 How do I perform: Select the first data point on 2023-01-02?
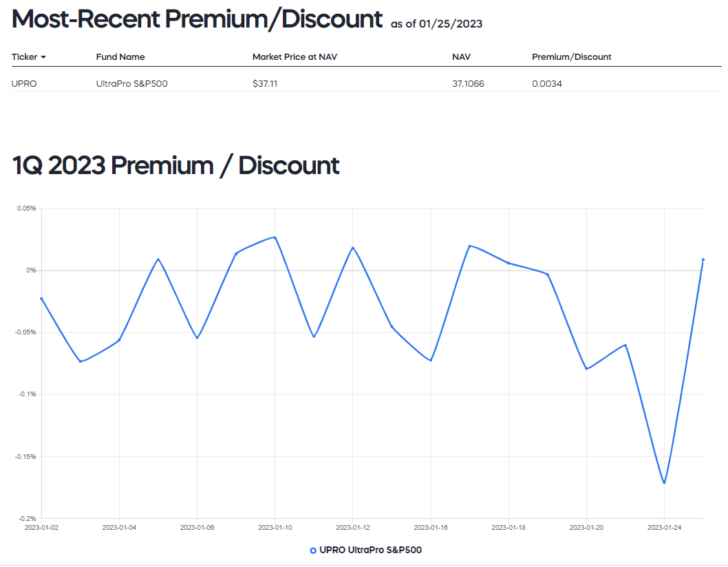(41, 299)
